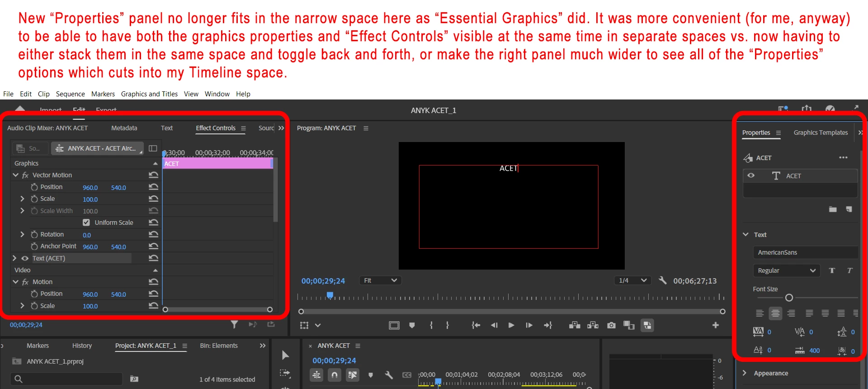
Task: Click the filter funnel icon in Effect Controls
Action: (x=234, y=324)
